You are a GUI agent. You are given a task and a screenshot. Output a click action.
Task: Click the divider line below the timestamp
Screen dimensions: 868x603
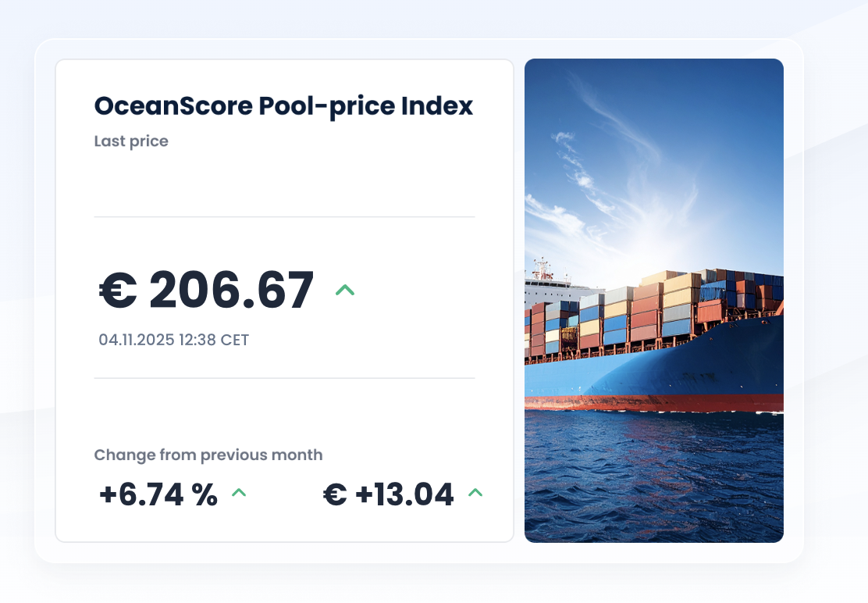[283, 378]
